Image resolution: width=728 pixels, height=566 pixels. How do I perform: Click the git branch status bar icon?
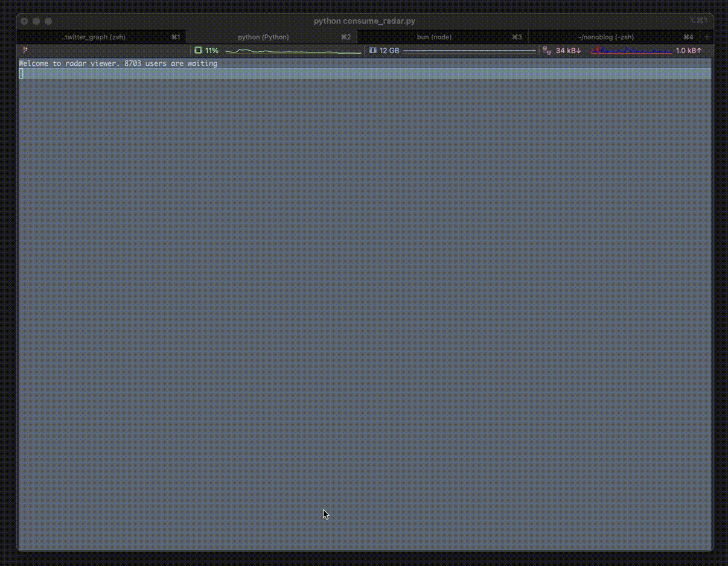tap(25, 51)
